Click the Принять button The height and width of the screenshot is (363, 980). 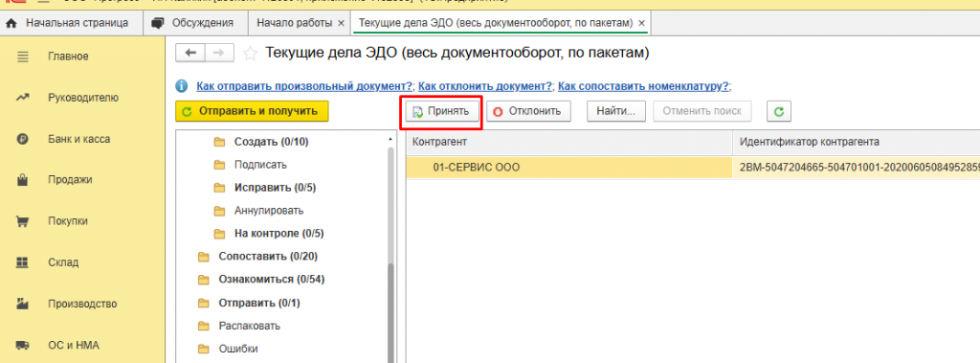pyautogui.click(x=442, y=111)
